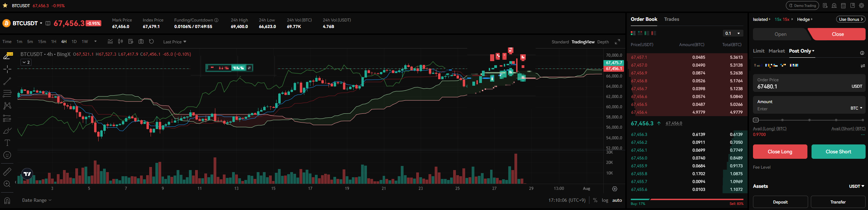Select the text annotation tool
The image size is (868, 210).
tap(7, 143)
